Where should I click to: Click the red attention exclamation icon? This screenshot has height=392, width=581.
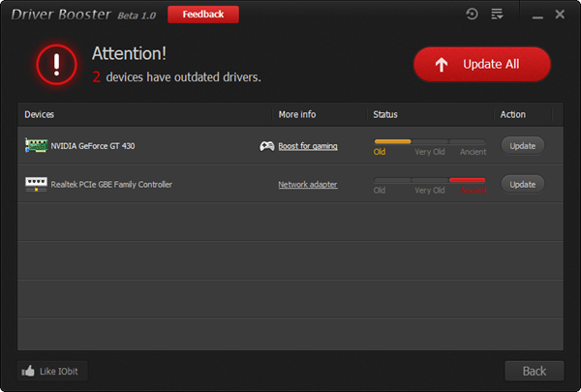[57, 65]
